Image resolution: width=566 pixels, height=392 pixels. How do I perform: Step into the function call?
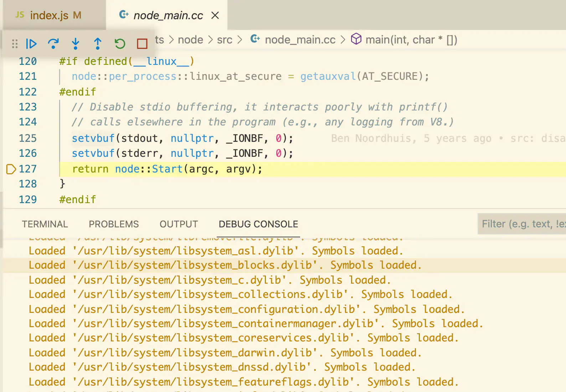pos(76,44)
